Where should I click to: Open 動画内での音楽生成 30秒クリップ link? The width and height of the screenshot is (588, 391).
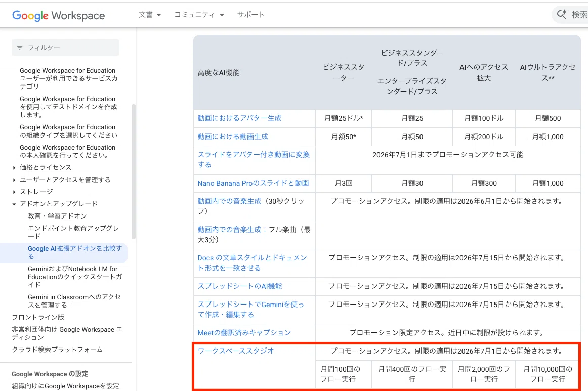tap(230, 201)
